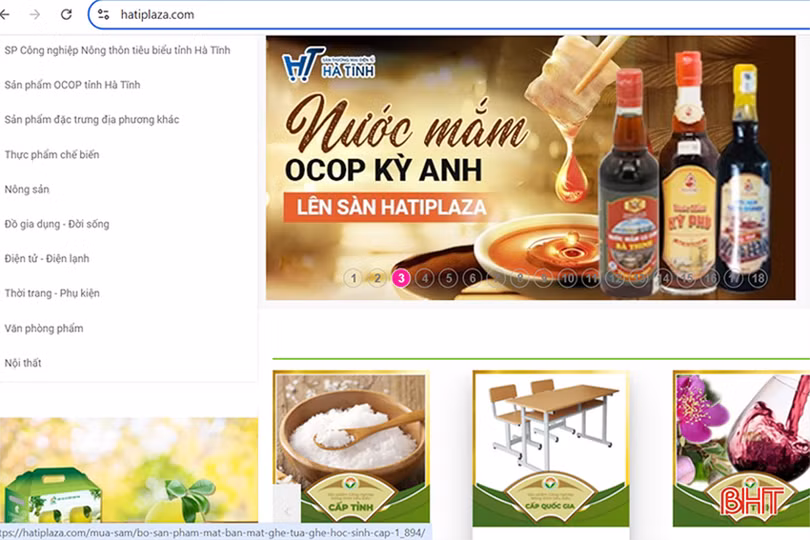
Task: Open site information icon in address bar
Action: 103,15
